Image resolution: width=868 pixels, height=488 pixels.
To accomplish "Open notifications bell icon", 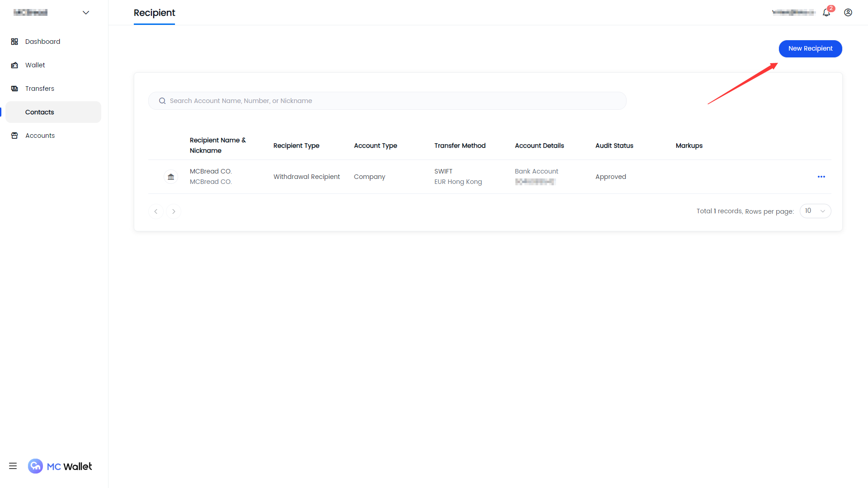I will 826,13.
